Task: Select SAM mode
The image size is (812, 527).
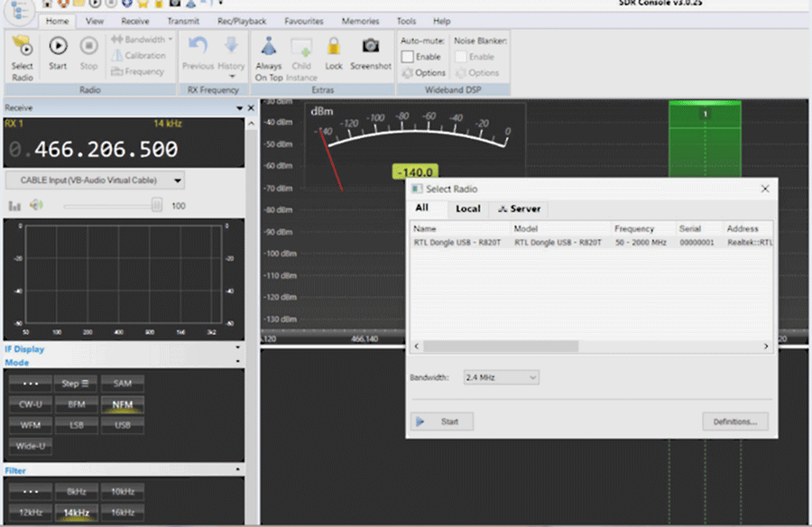Action: click(122, 384)
